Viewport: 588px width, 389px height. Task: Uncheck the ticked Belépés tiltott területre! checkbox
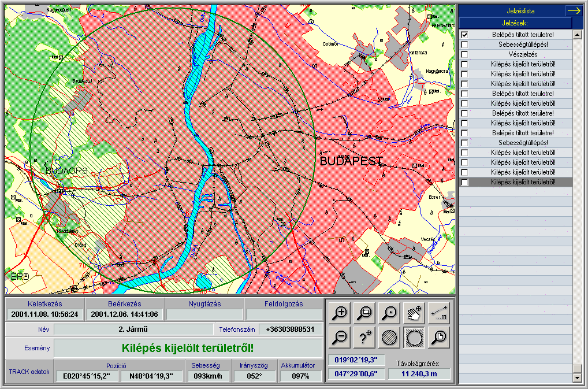(x=464, y=35)
